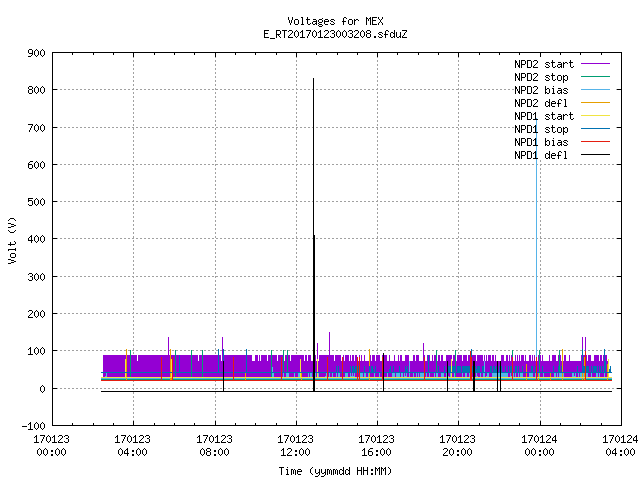The width and height of the screenshot is (640, 480).
Task: Click the light blue NPD2 bias legend line
Action: (x=595, y=90)
